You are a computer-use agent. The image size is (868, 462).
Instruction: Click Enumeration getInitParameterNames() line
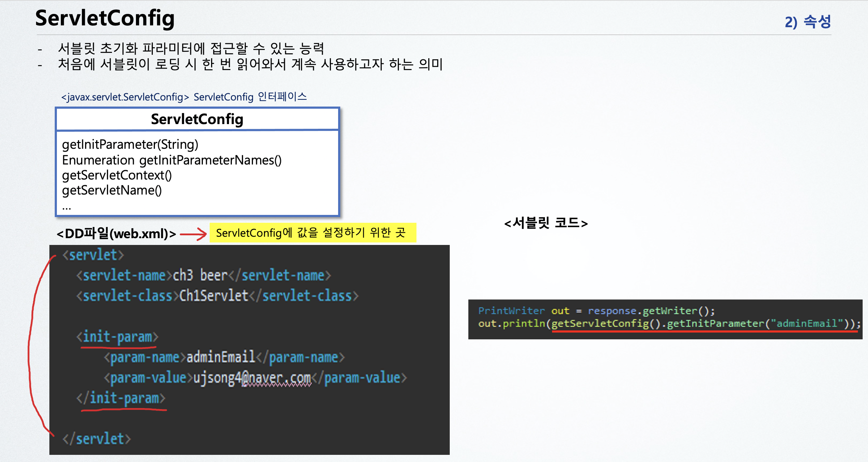pyautogui.click(x=172, y=160)
